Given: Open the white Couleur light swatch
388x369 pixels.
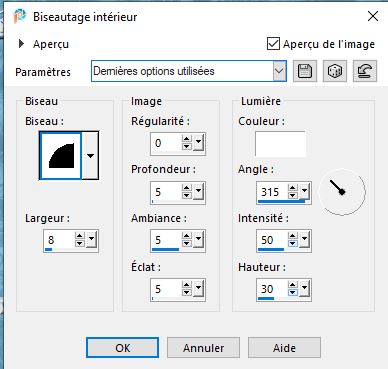Looking at the screenshot, I should tap(280, 144).
